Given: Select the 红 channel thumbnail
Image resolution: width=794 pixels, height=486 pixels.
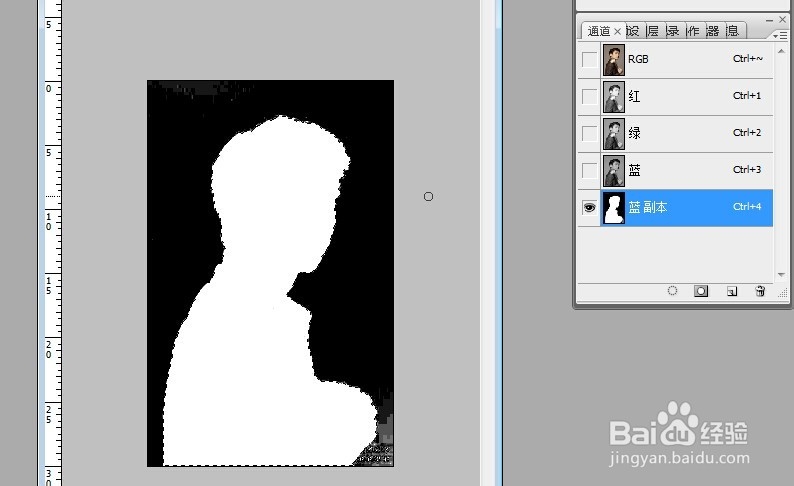Looking at the screenshot, I should pyautogui.click(x=614, y=97).
